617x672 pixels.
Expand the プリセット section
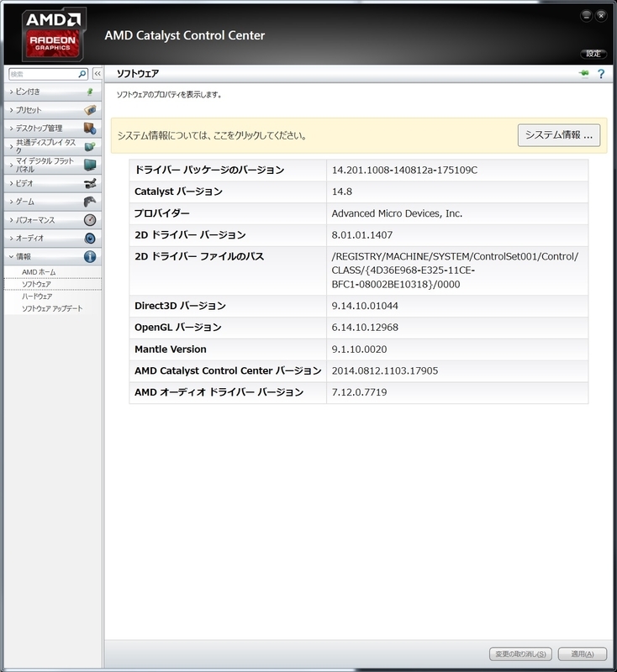pyautogui.click(x=52, y=110)
